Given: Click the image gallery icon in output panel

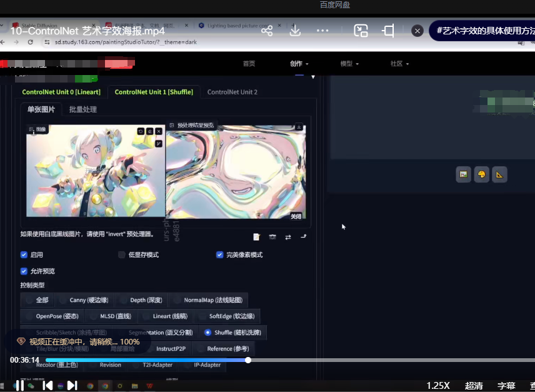Looking at the screenshot, I should pyautogui.click(x=463, y=174).
